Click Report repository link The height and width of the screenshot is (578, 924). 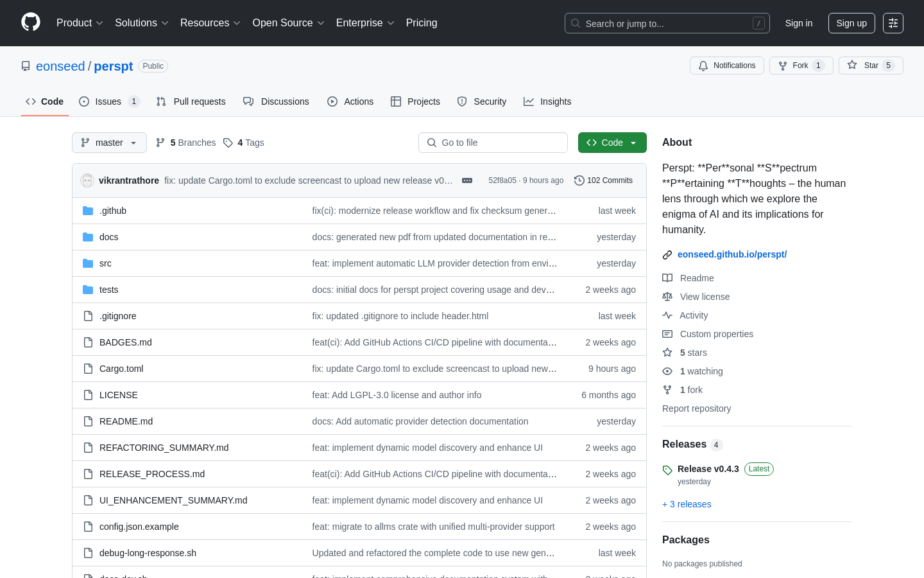tap(696, 408)
